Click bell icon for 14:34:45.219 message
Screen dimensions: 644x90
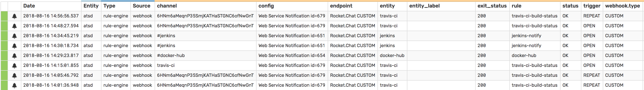pyautogui.click(x=14, y=36)
